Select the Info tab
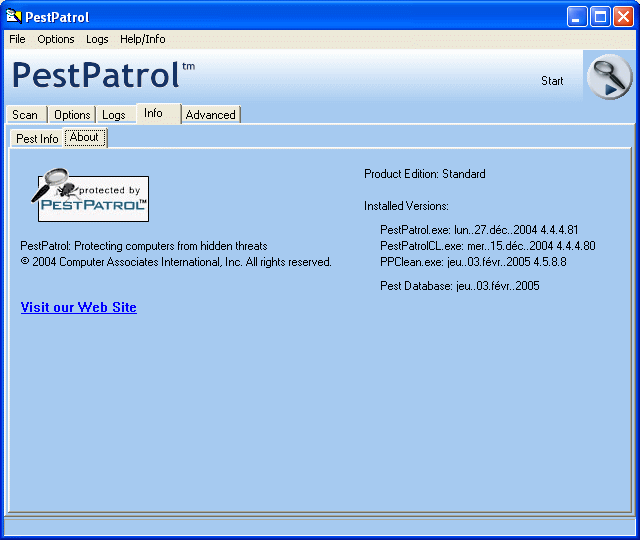The height and width of the screenshot is (540, 640). [x=158, y=113]
